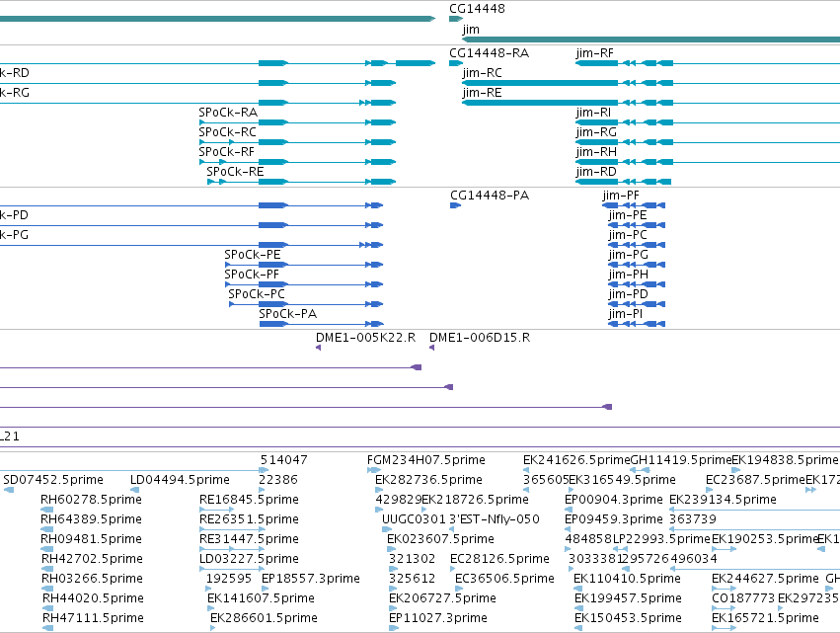This screenshot has width=840, height=633.
Task: Select the LD04494.5prime EST label
Action: coord(180,480)
